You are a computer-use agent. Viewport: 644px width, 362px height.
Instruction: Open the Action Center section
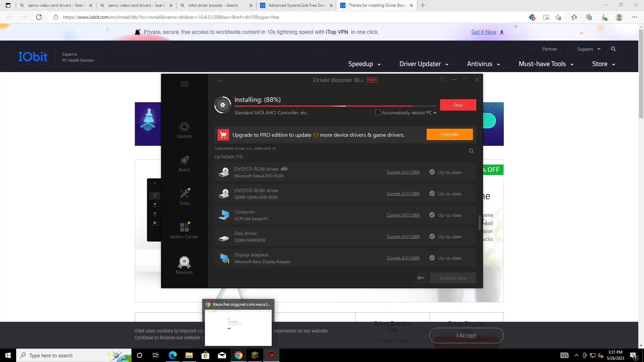(x=184, y=231)
